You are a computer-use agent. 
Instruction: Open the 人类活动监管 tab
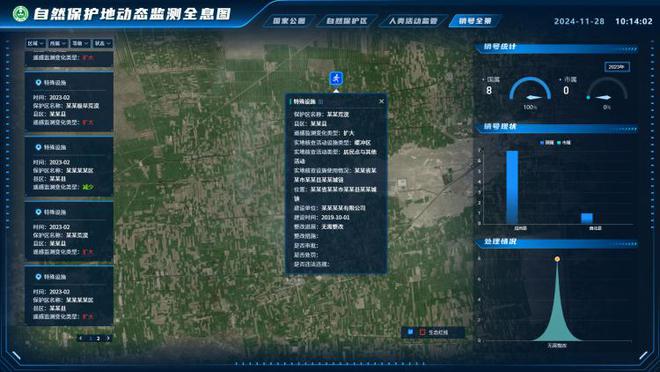point(412,21)
